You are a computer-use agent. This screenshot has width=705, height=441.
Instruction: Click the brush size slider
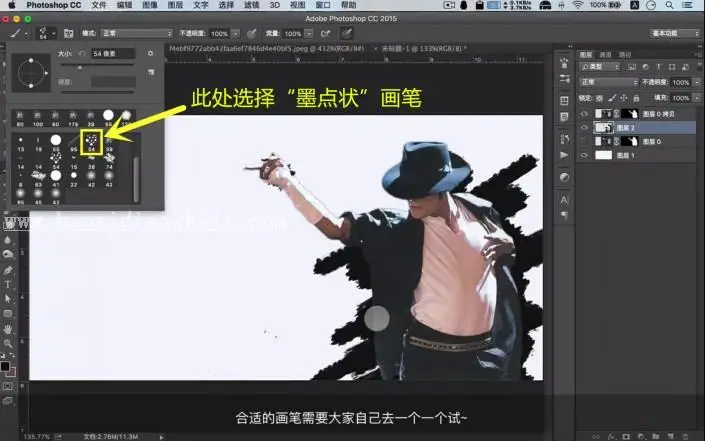click(x=98, y=66)
